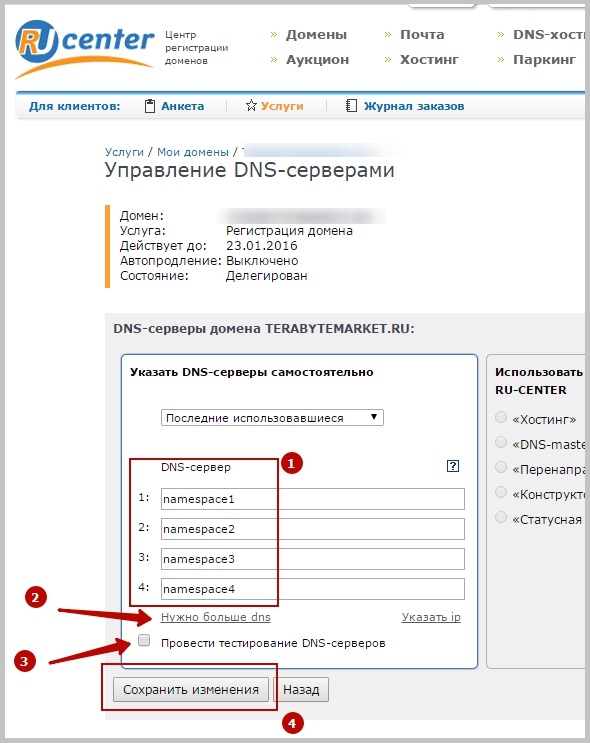This screenshot has height=743, width=590.
Task: Click the expiry date 23.01.2016
Action: coord(262,245)
